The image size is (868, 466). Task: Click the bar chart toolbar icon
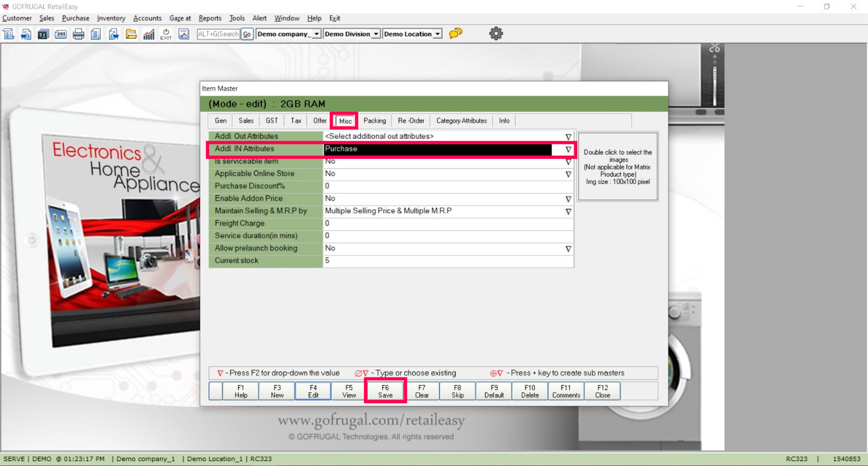(149, 34)
